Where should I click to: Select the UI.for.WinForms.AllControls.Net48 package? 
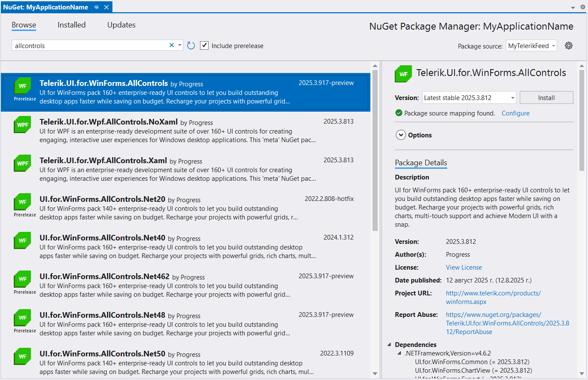(x=185, y=324)
